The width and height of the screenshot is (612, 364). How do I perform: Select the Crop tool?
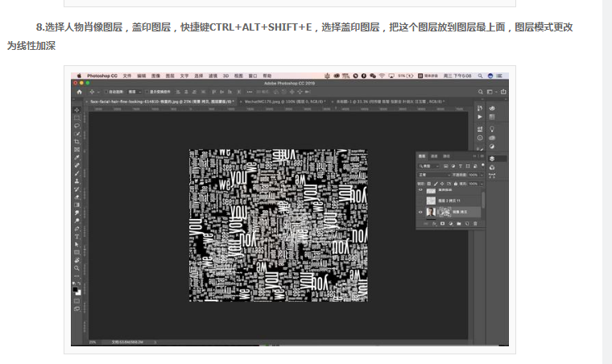click(76, 142)
